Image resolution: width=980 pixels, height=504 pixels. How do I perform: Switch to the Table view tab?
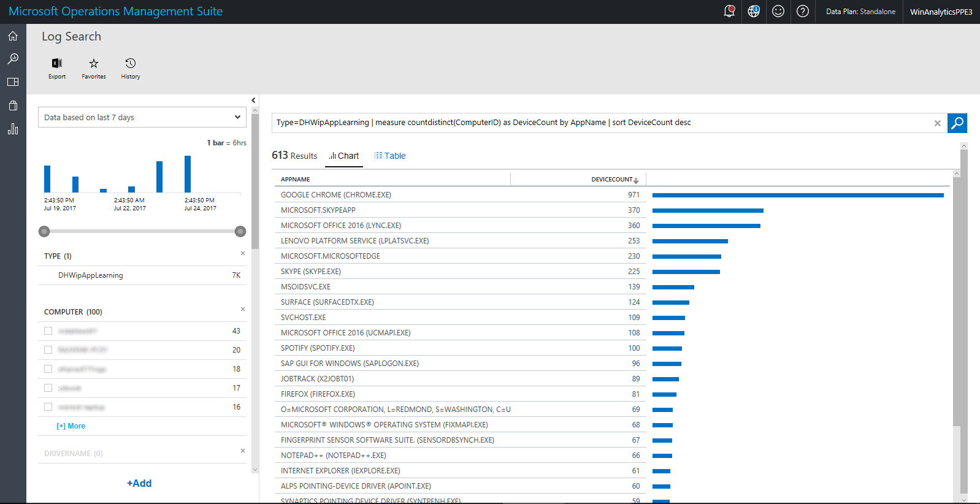click(391, 156)
